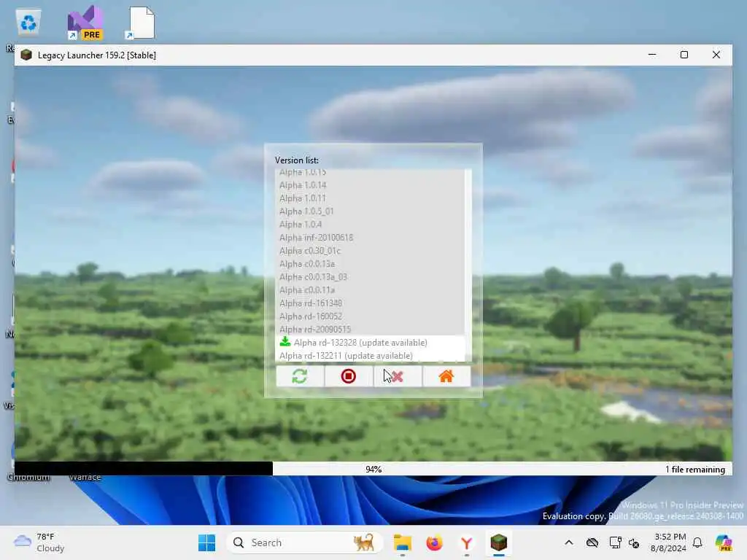Open the notifications bell
747x560 pixels.
[x=697, y=542]
